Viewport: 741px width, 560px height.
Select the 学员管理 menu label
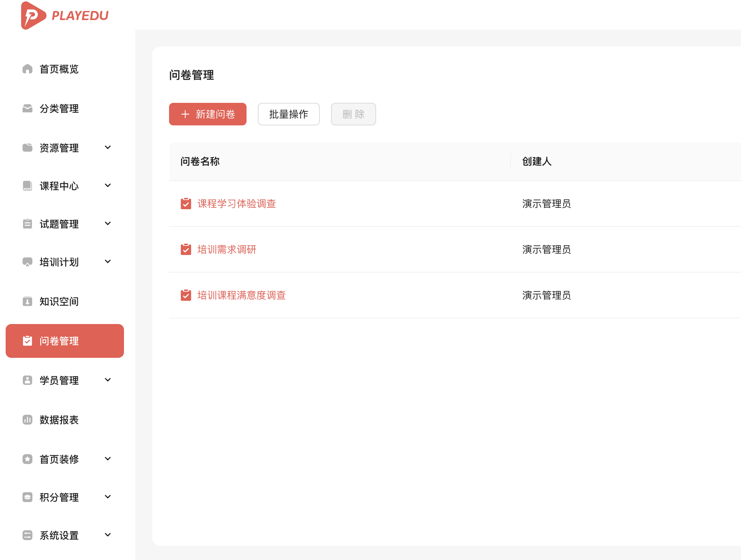[x=59, y=380]
